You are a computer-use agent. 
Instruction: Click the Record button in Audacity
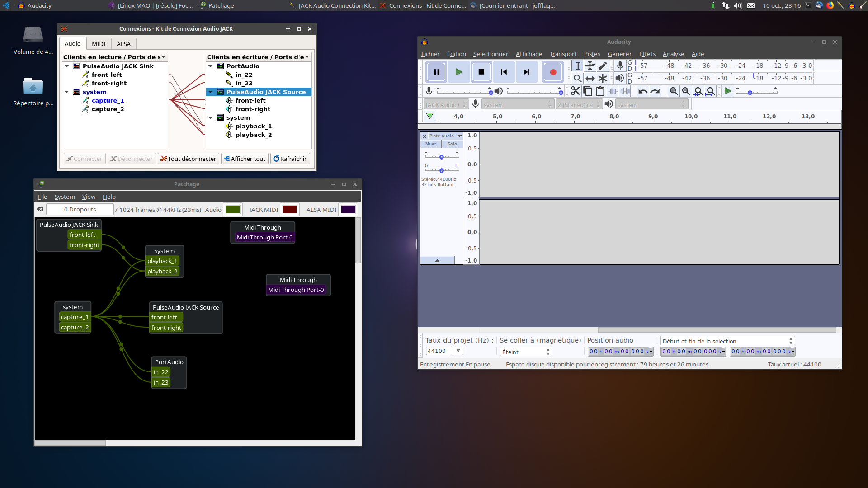[552, 72]
